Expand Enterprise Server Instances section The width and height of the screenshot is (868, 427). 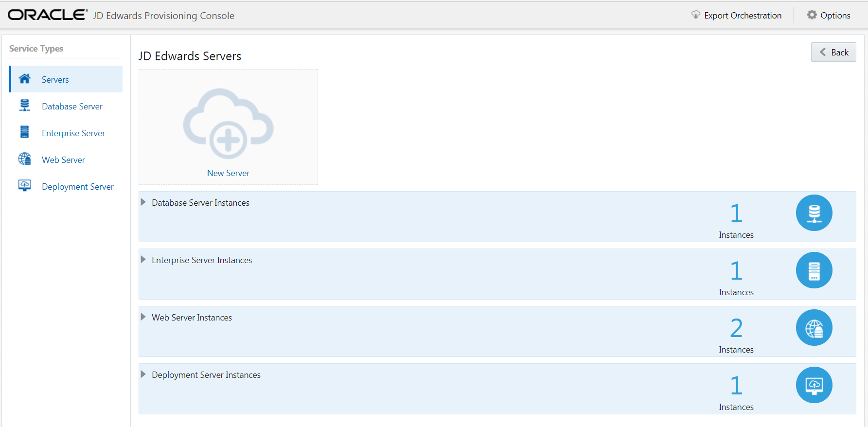tap(143, 260)
